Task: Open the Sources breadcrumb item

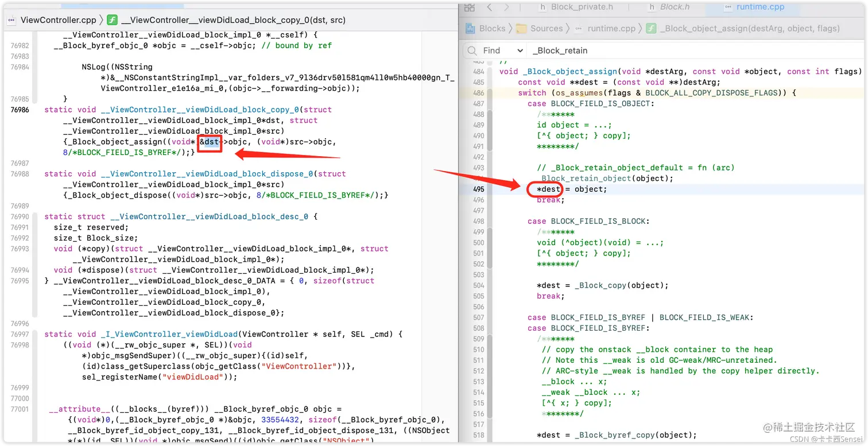Action: pyautogui.click(x=547, y=28)
